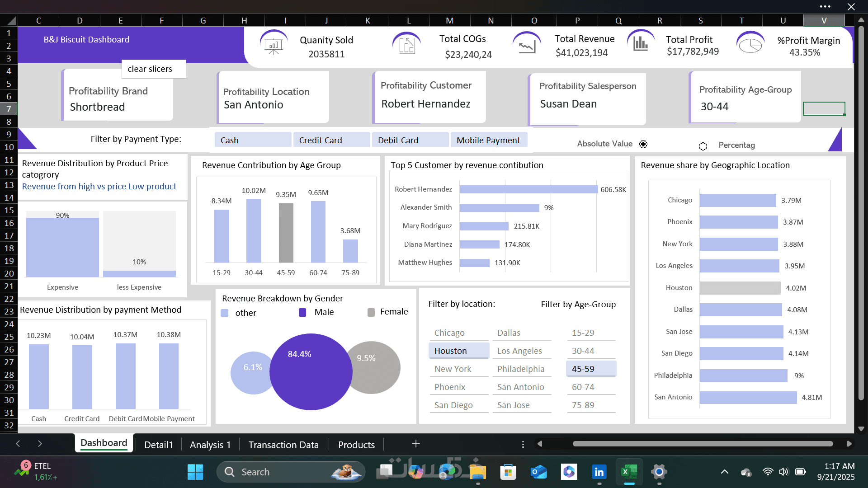The image size is (868, 488).
Task: Click the Quantity Sold presentation chart icon
Action: tap(274, 45)
